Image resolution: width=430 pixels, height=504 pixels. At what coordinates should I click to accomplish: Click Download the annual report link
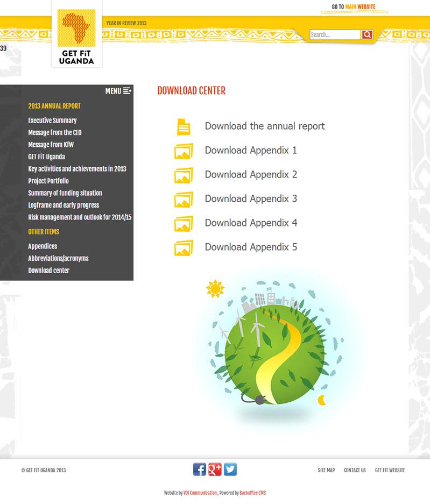(x=265, y=126)
